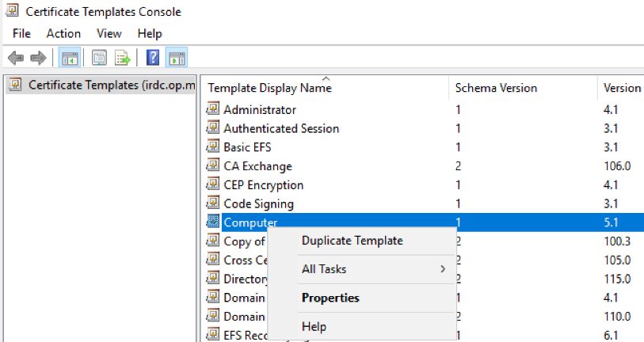Select the CA Exchange template row

[x=425, y=166]
